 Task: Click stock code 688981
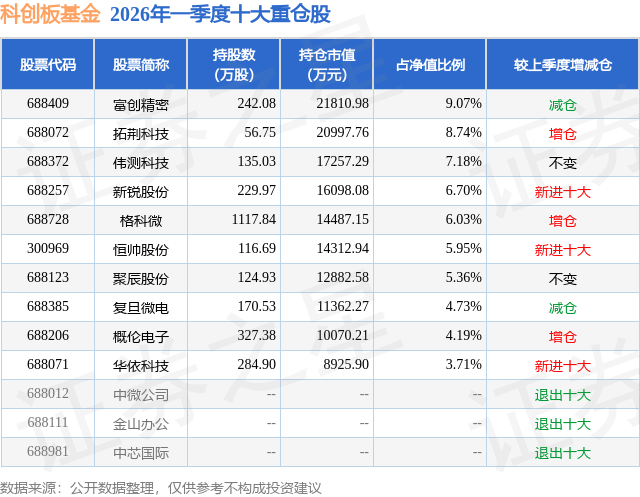[x=48, y=451]
